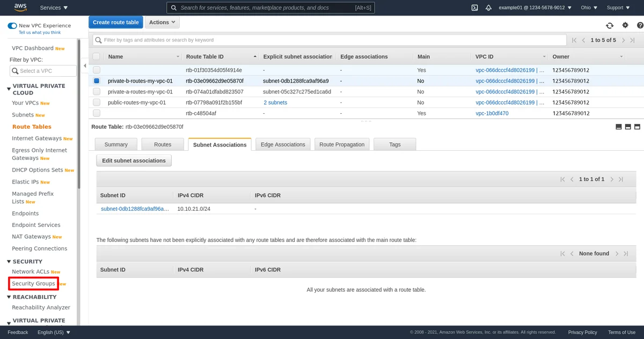The height and width of the screenshot is (339, 644).
Task: Click the Create route table button
Action: (116, 23)
